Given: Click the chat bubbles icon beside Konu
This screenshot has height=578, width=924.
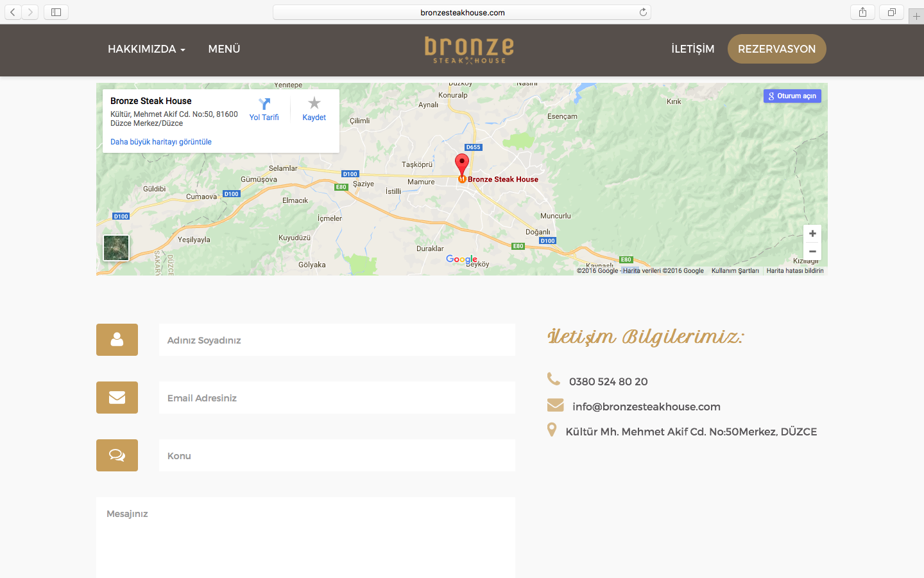Looking at the screenshot, I should [x=117, y=455].
